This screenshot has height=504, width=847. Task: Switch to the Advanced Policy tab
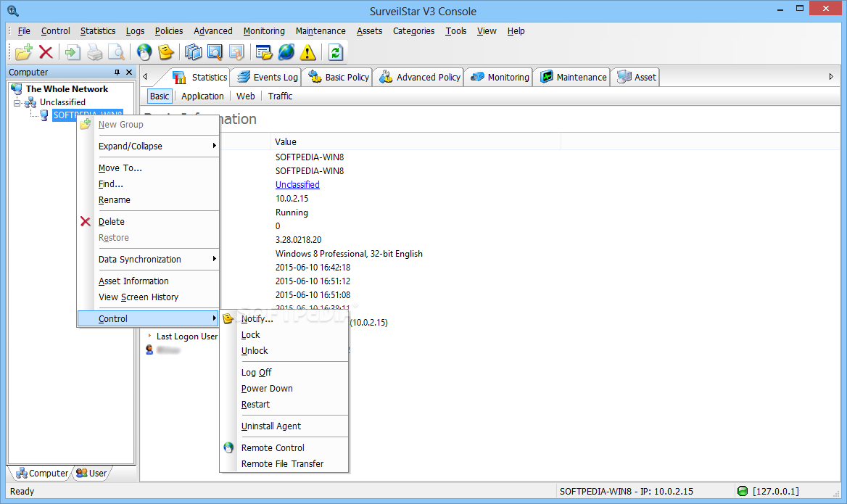[x=419, y=78]
